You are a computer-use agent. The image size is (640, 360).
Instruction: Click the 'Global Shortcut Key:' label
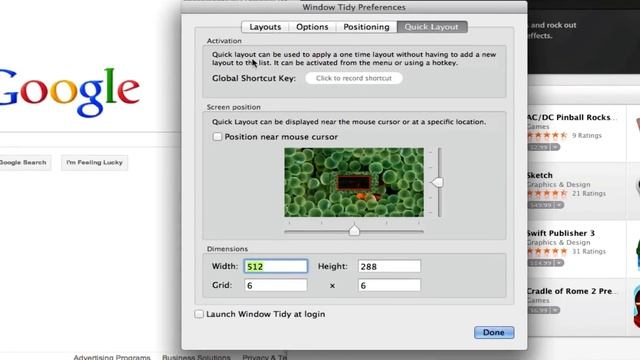coord(254,78)
